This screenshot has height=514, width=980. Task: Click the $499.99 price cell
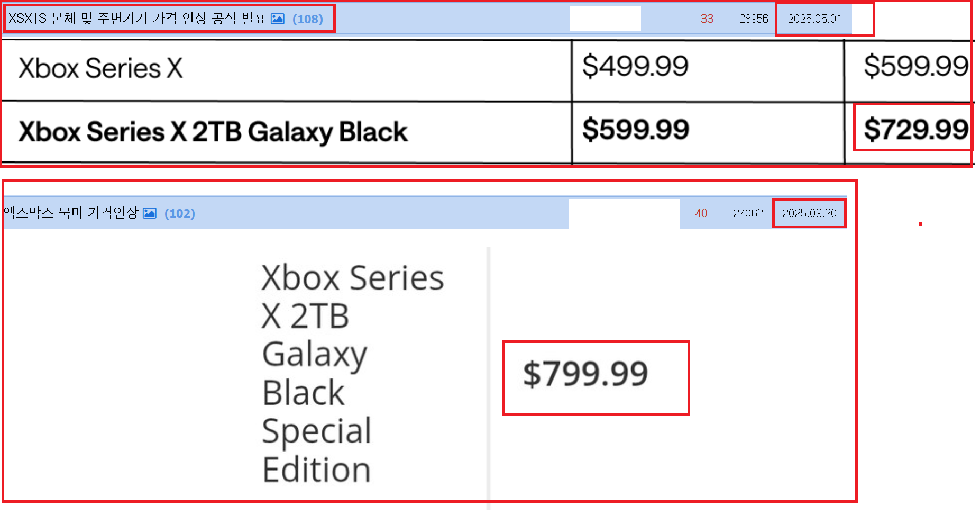tap(635, 66)
